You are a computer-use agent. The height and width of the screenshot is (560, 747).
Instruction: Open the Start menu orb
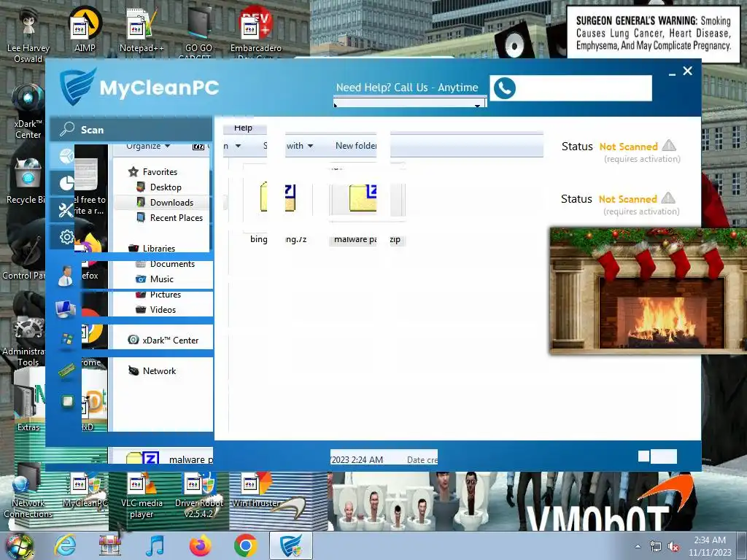click(20, 546)
